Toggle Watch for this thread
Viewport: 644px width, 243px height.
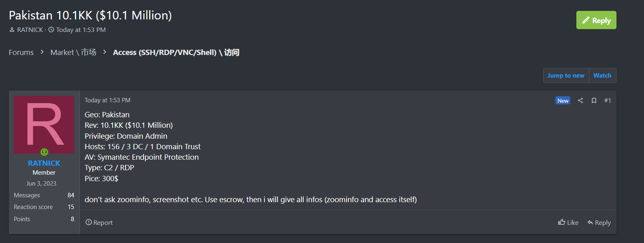coord(602,76)
